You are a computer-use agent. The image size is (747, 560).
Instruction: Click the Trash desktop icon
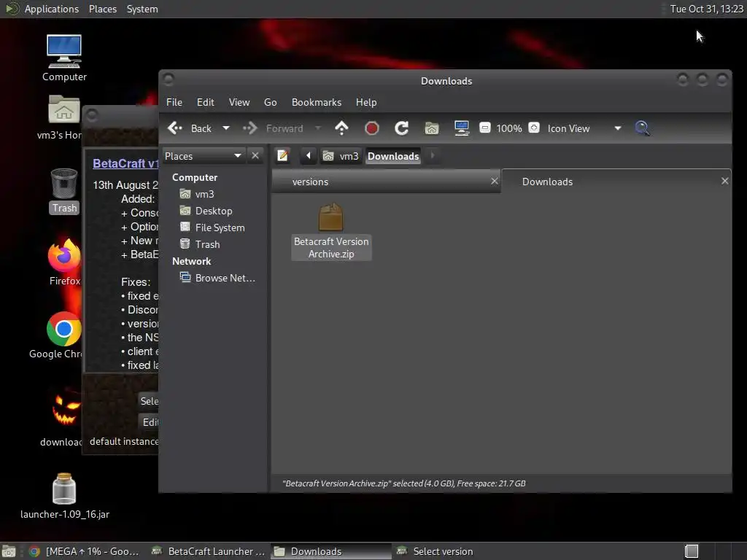coord(64,190)
